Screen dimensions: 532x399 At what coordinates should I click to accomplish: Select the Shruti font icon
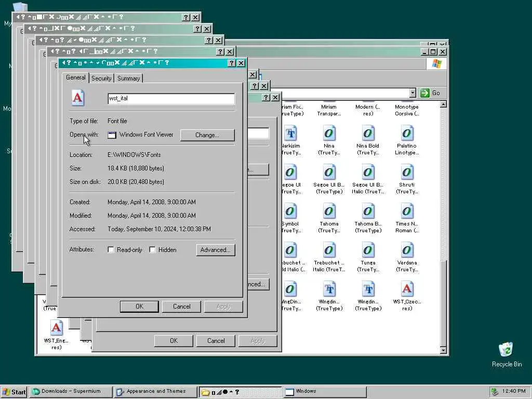[x=407, y=172]
